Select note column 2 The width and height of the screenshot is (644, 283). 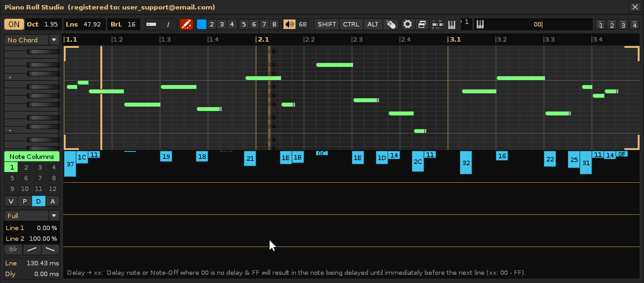[25, 168]
